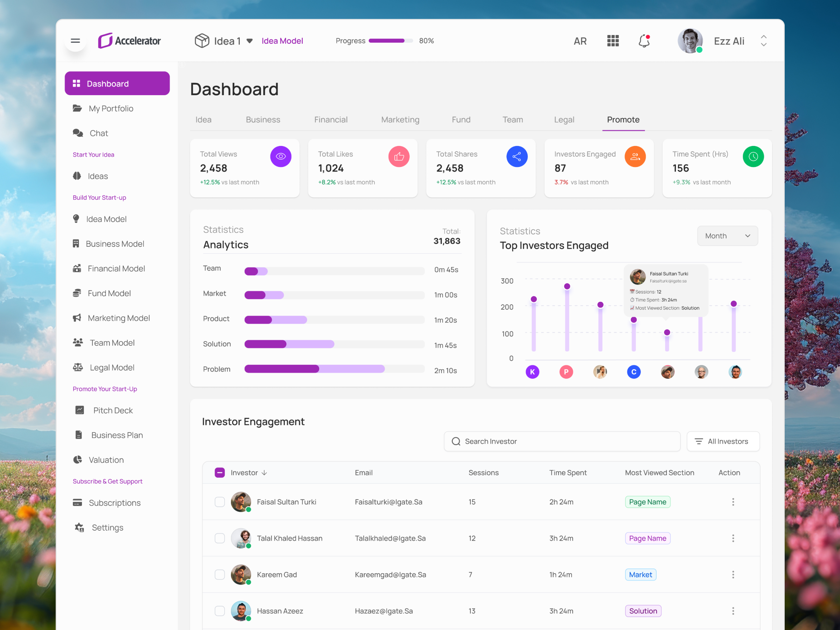
Task: Click the 80% progress bar in the header
Action: coord(391,41)
